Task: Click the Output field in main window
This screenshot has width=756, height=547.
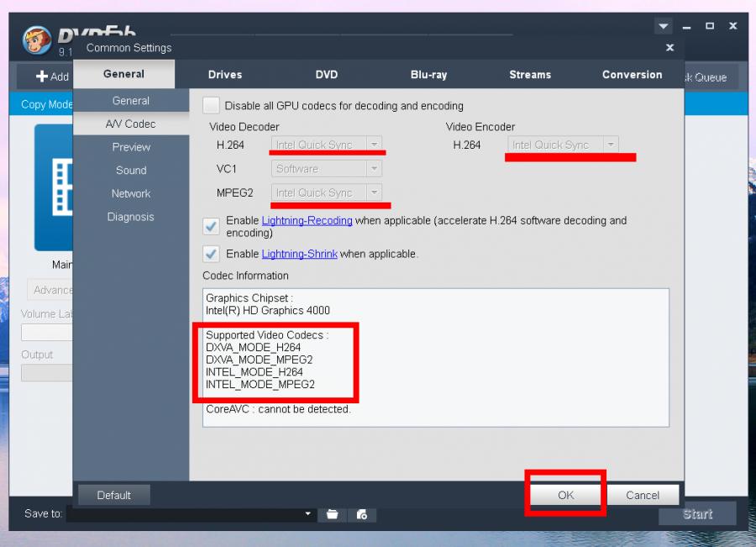Action: pos(47,373)
